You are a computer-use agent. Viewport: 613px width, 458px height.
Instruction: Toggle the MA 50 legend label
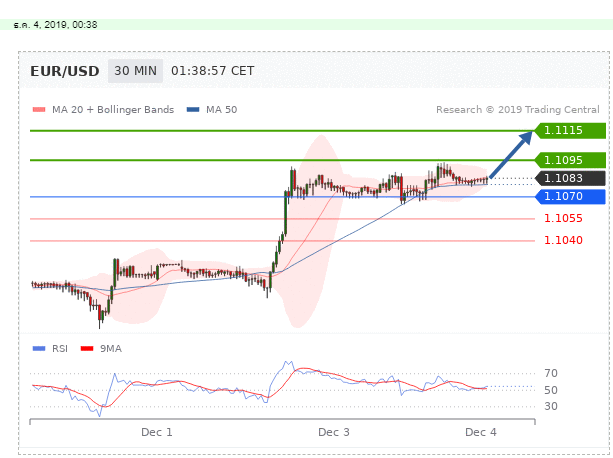221,110
